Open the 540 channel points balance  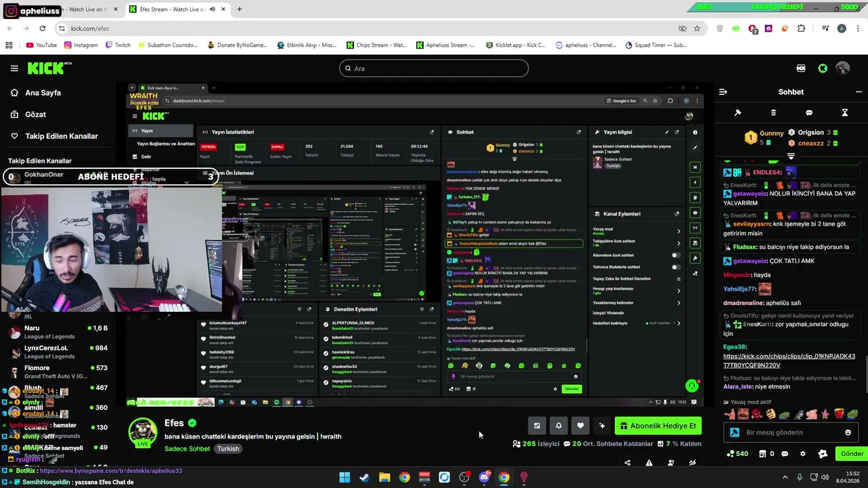click(x=737, y=454)
